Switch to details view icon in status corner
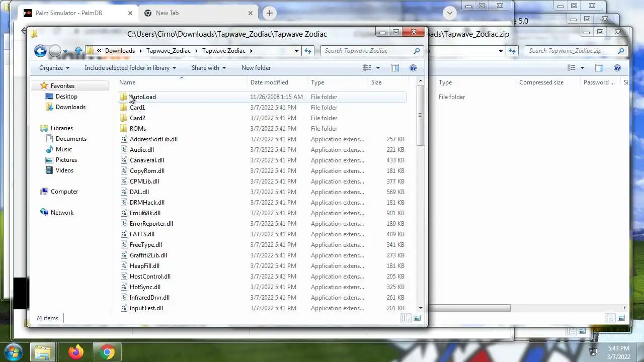 tap(406, 318)
